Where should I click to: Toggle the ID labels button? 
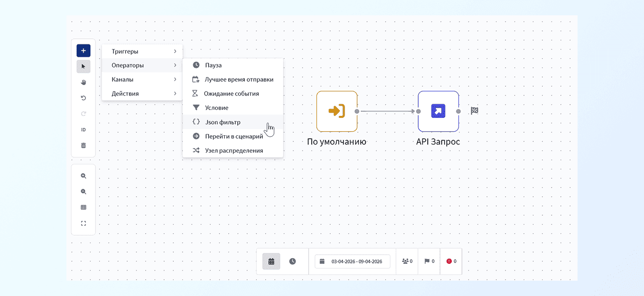(x=83, y=130)
